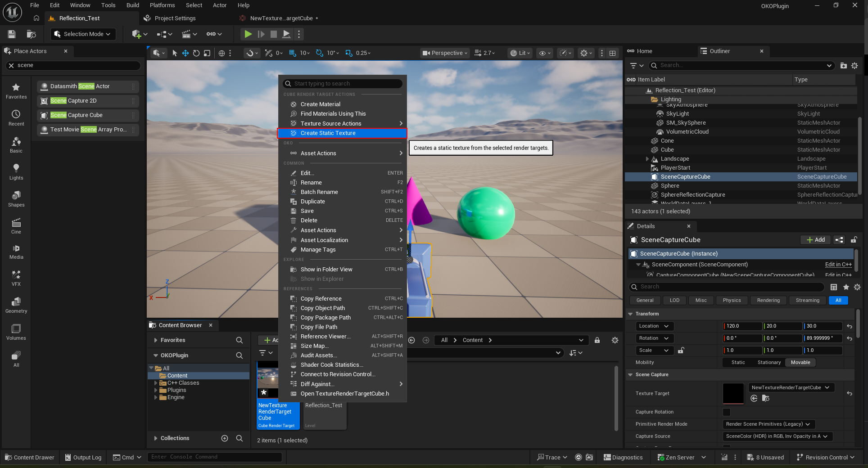
Task: Open the Revision Control button
Action: click(825, 458)
